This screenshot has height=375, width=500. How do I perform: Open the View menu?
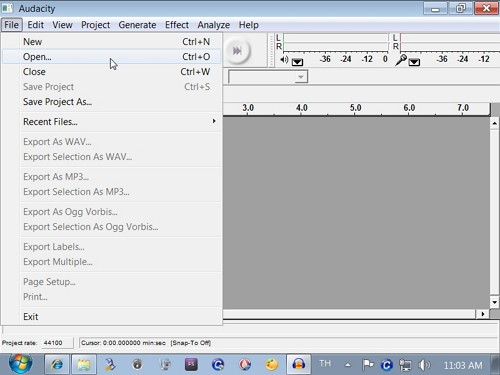pyautogui.click(x=62, y=25)
